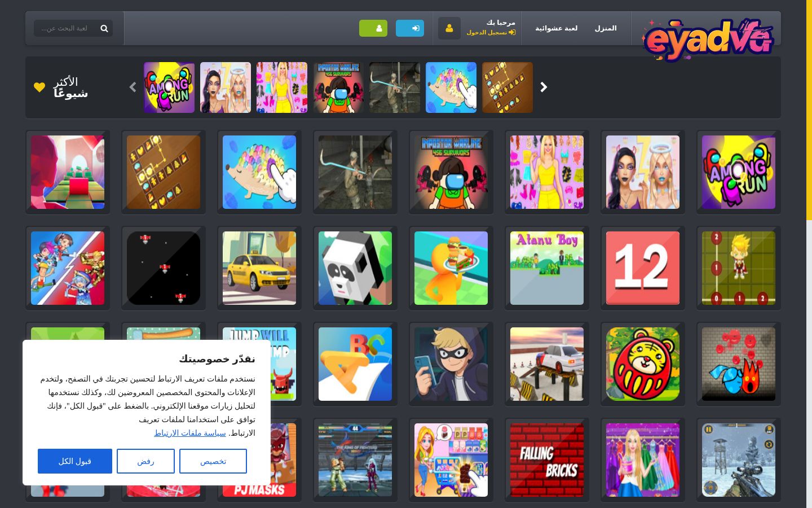
Task: Open the المنزل home menu item
Action: coord(606,28)
